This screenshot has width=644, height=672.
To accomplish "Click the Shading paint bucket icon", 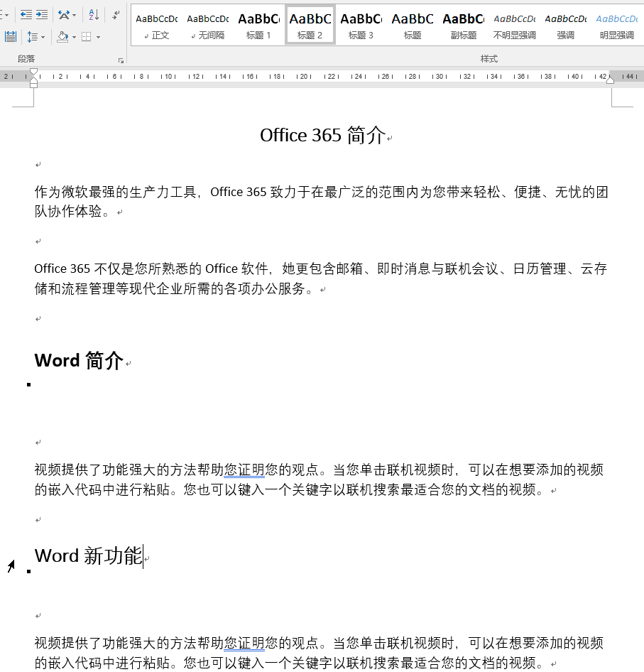I will pos(63,37).
